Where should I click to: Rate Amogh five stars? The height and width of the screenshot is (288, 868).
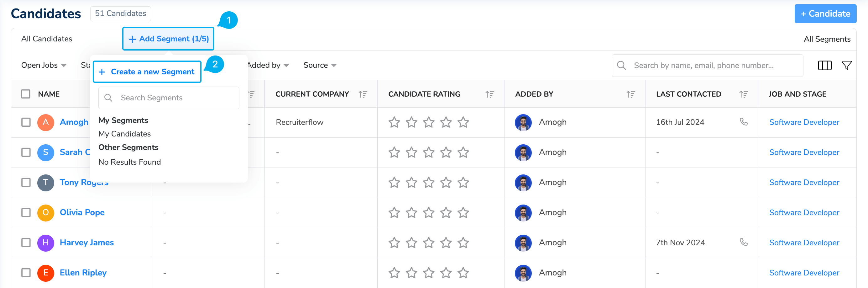[x=463, y=122]
